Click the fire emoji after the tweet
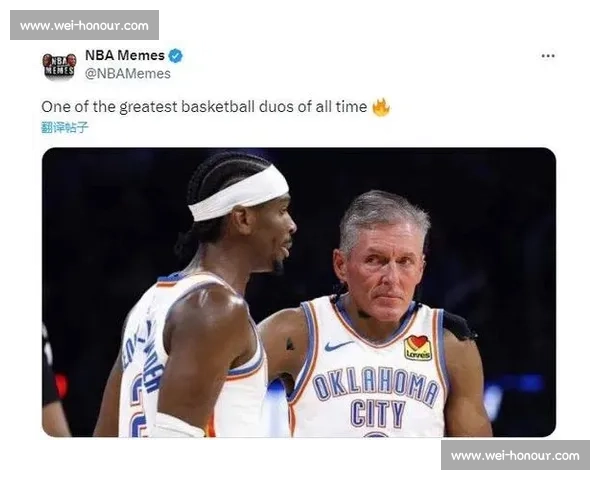Image resolution: width=600 pixels, height=480 pixels. [381, 108]
